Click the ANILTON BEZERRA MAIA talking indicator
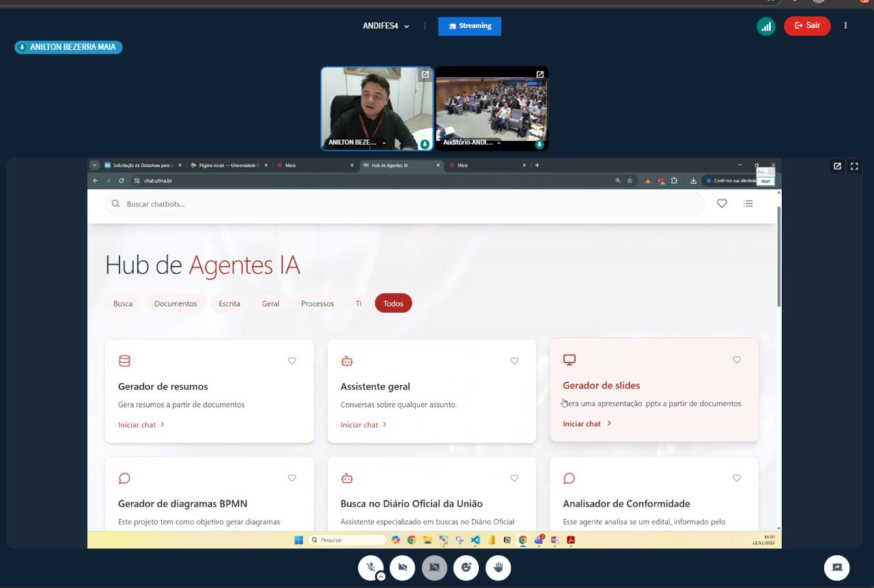This screenshot has width=874, height=588. pyautogui.click(x=68, y=47)
